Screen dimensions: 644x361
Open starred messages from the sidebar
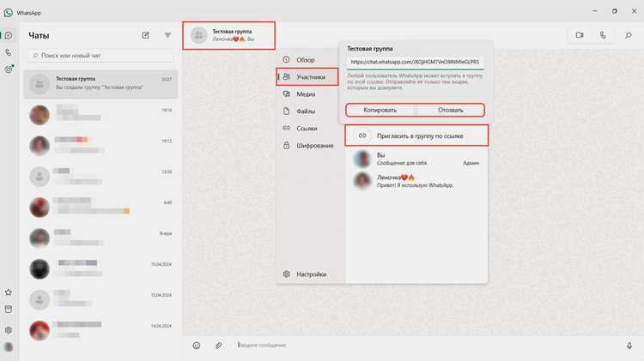coord(9,292)
